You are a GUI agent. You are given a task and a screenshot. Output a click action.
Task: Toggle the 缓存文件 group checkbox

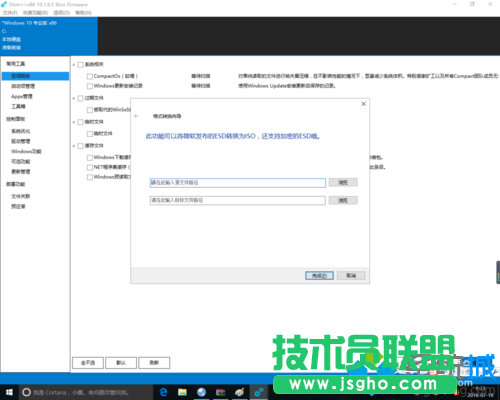80,146
